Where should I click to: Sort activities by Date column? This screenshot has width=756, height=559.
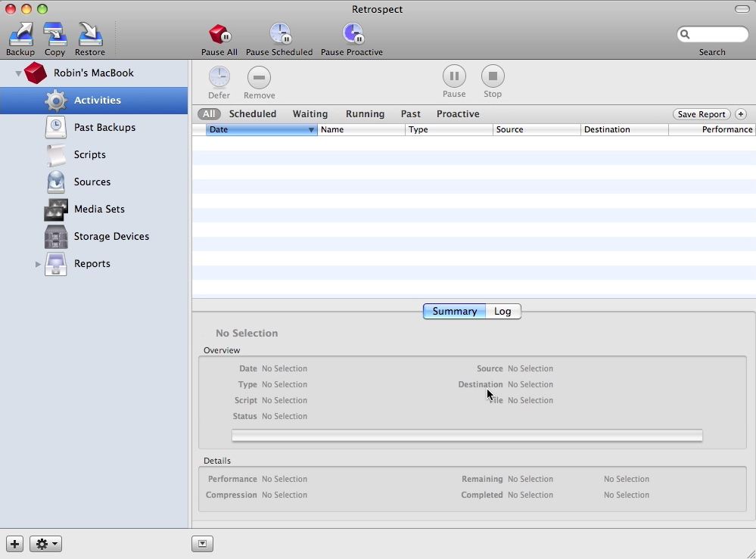pyautogui.click(x=262, y=129)
